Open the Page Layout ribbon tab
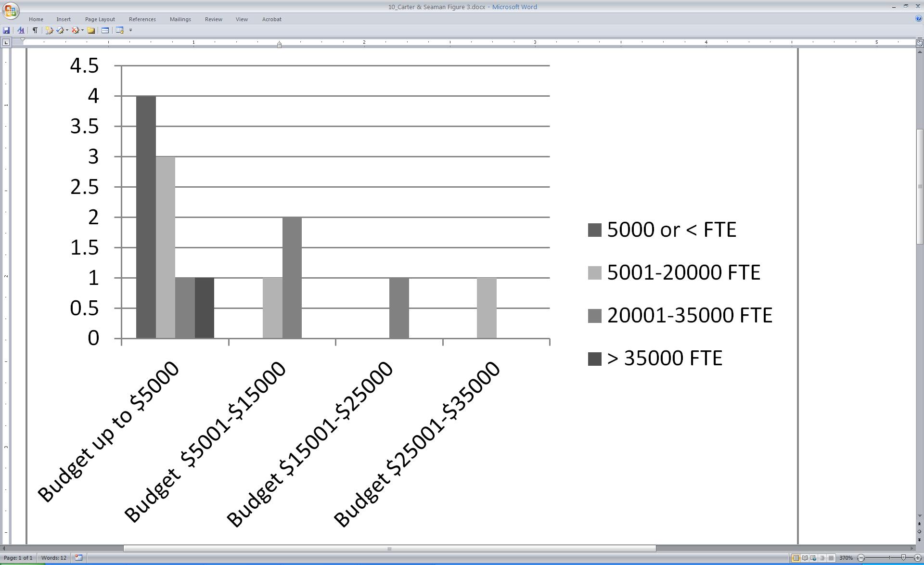Screen dimensions: 924x565 coord(100,19)
